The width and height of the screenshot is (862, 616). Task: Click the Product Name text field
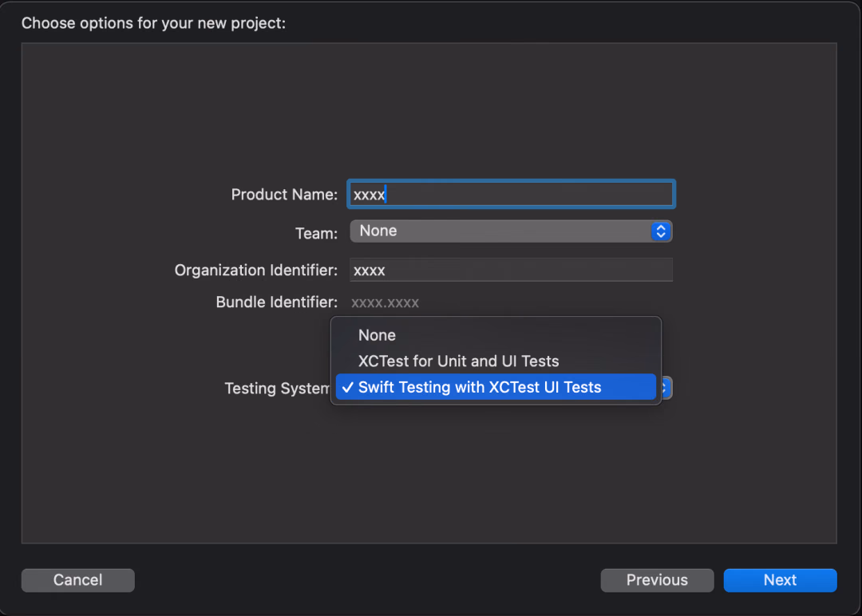(x=511, y=194)
